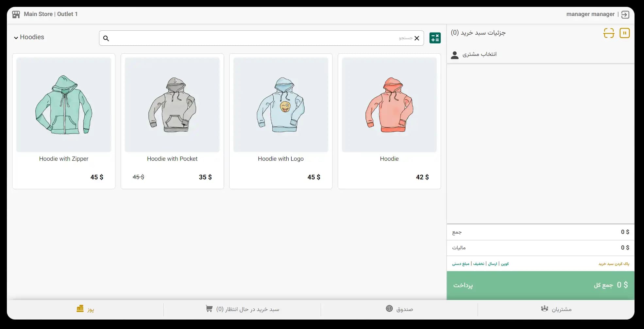Click the Main Store | Outlet 1 title

coord(51,14)
